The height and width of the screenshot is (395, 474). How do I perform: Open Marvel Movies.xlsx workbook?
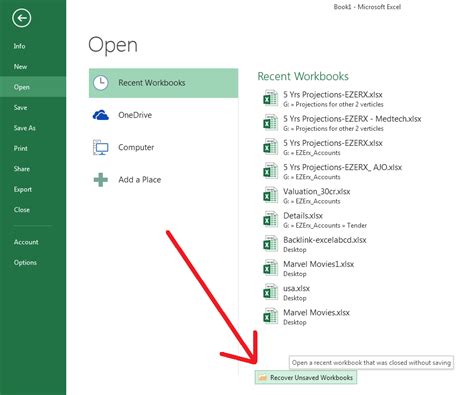(x=316, y=313)
